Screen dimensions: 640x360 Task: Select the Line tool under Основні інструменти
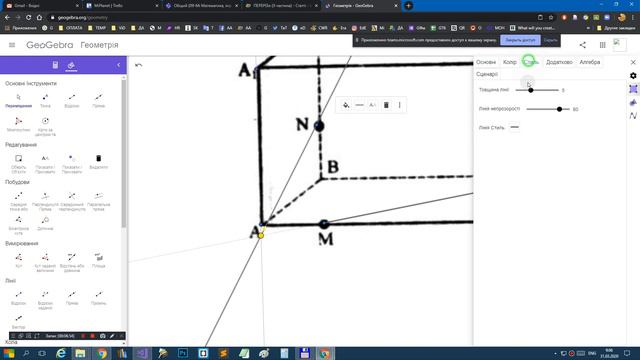coord(98,100)
